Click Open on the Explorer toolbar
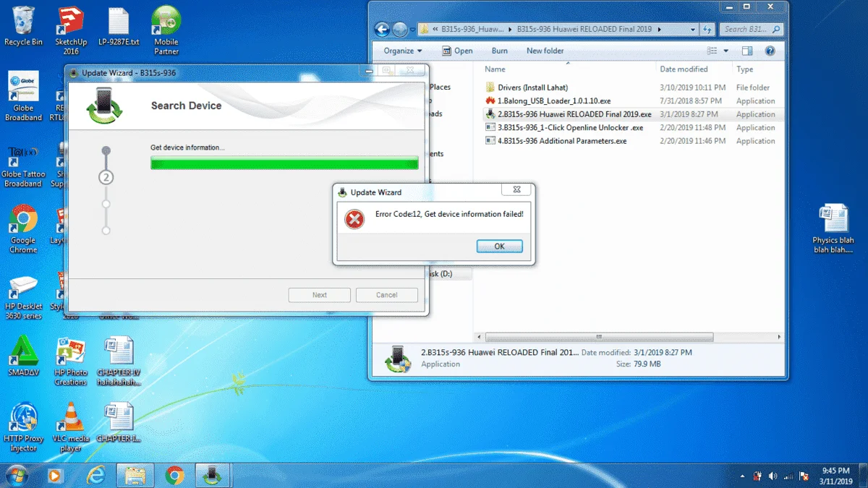The width and height of the screenshot is (868, 488). coord(457,51)
